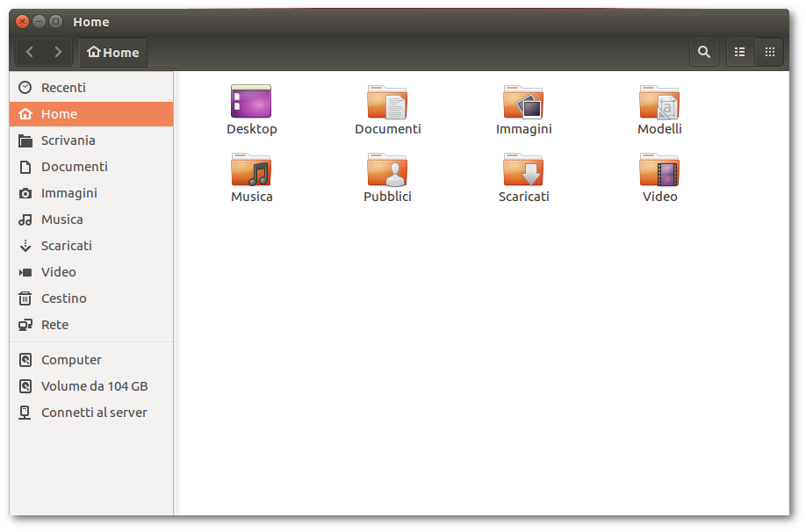
Task: Minimize the Home window
Action: coord(39,22)
